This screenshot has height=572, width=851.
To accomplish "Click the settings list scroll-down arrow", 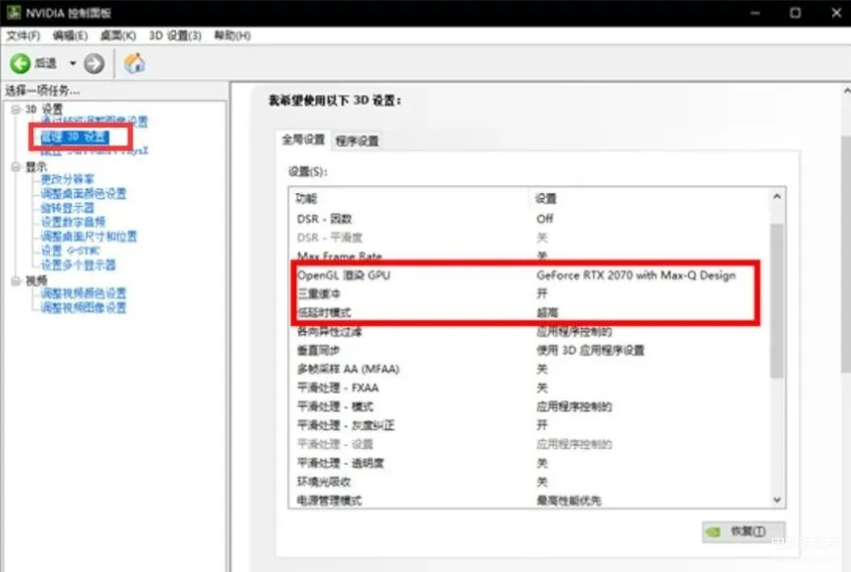I will click(777, 500).
